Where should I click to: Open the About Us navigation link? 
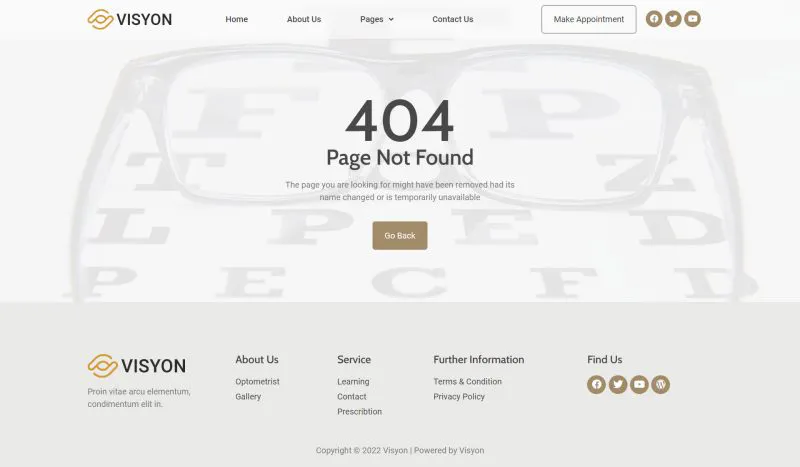point(304,19)
